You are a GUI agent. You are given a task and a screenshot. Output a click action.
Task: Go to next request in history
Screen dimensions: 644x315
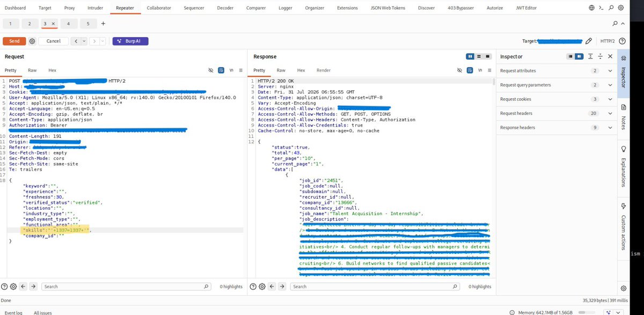click(94, 41)
